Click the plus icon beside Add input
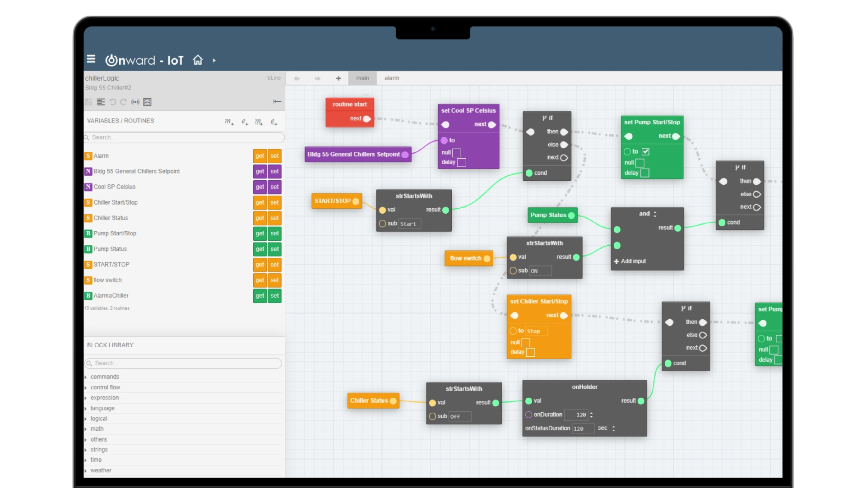The height and width of the screenshot is (488, 868). tap(616, 261)
